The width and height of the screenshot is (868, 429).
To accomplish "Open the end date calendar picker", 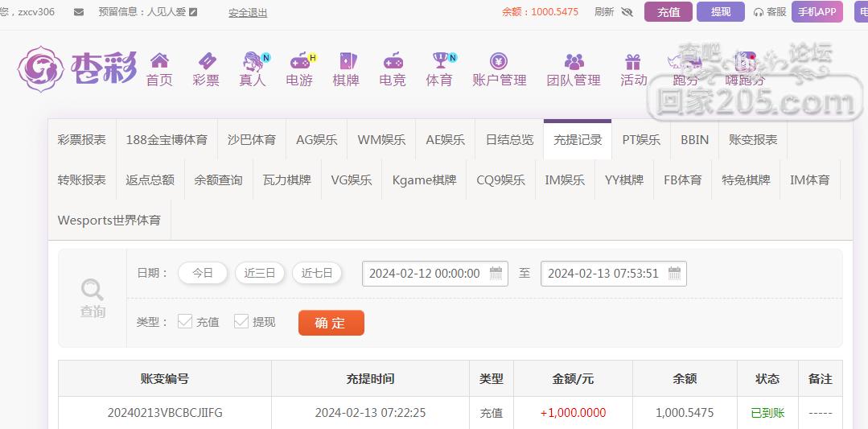I will click(x=674, y=273).
